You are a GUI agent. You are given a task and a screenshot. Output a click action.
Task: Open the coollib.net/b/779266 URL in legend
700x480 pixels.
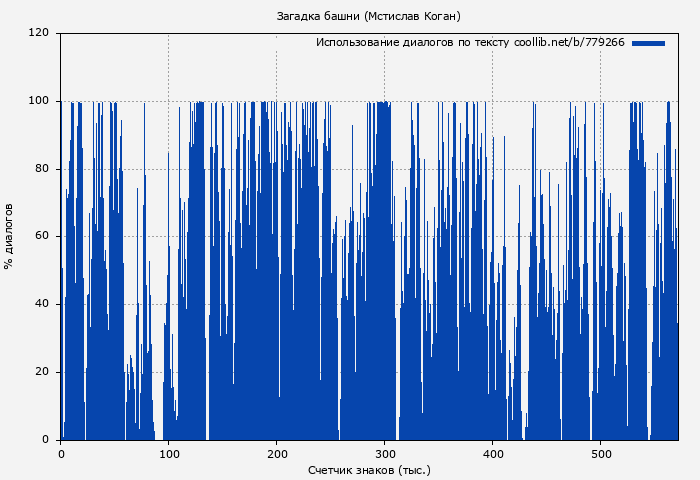click(x=569, y=43)
